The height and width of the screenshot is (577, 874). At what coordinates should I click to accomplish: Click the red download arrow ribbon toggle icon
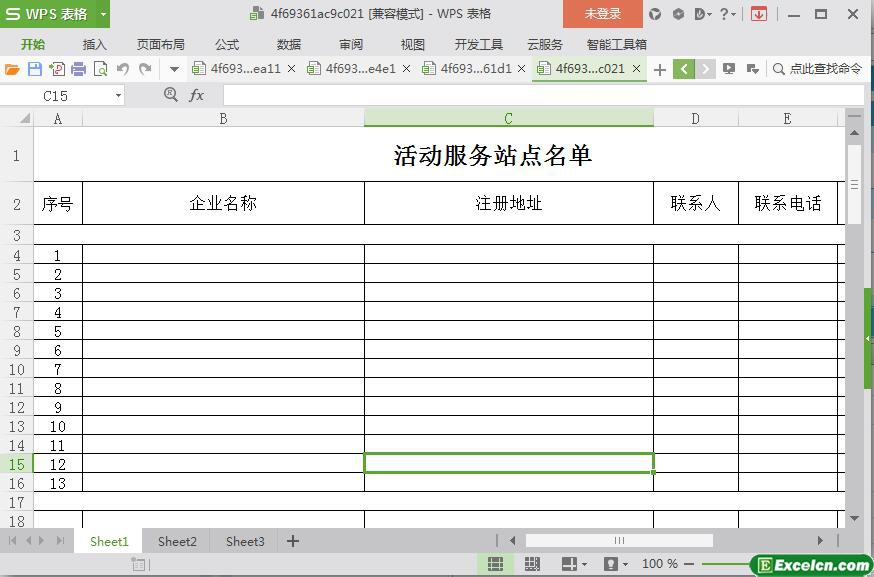[759, 14]
